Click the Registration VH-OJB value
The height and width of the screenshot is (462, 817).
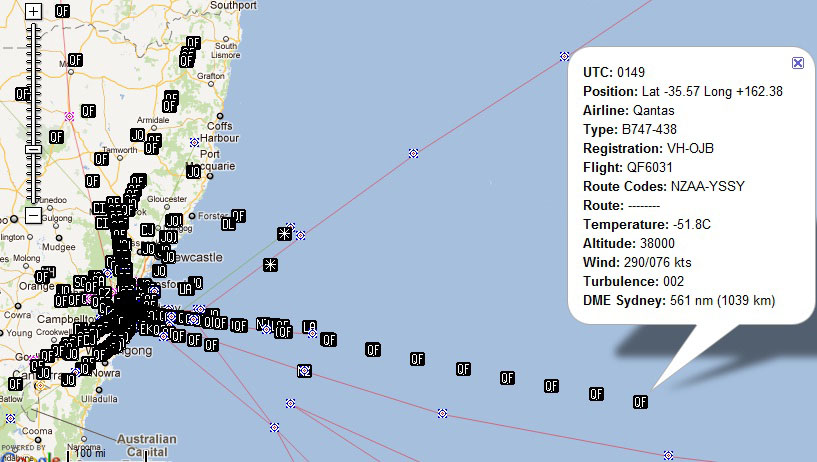(x=690, y=148)
